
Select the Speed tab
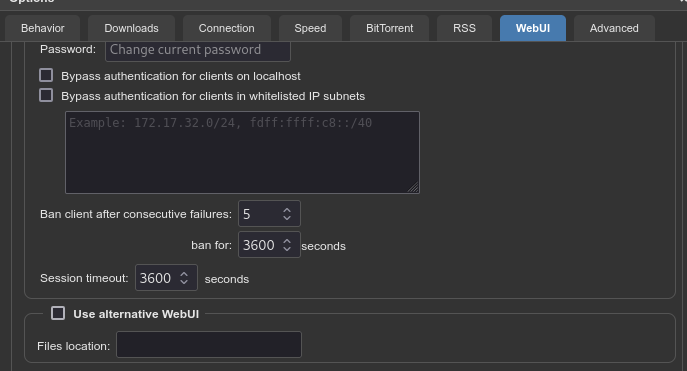point(310,28)
